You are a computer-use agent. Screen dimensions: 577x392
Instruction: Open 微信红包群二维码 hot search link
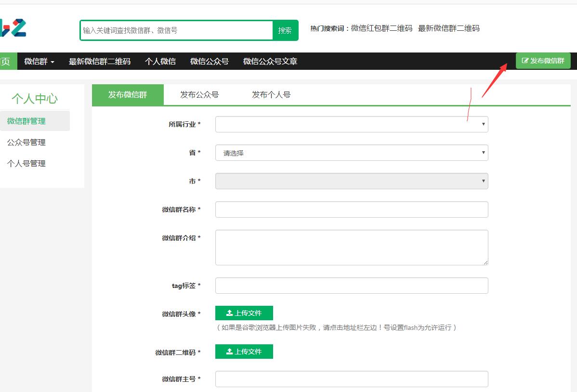pos(381,28)
